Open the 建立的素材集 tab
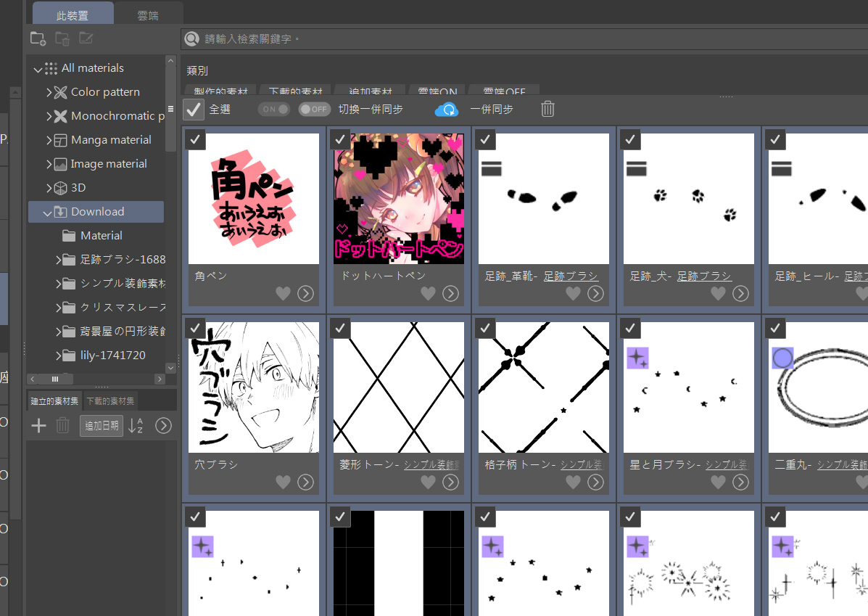Image resolution: width=868 pixels, height=616 pixels. (x=54, y=401)
